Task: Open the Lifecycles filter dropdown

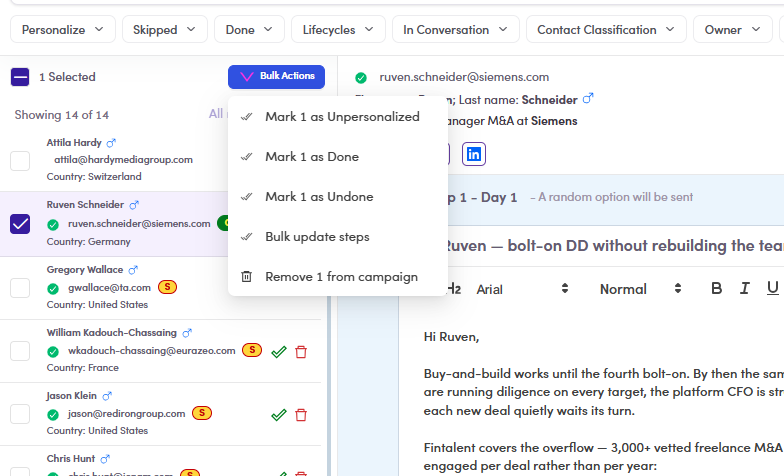Action: 338,30
